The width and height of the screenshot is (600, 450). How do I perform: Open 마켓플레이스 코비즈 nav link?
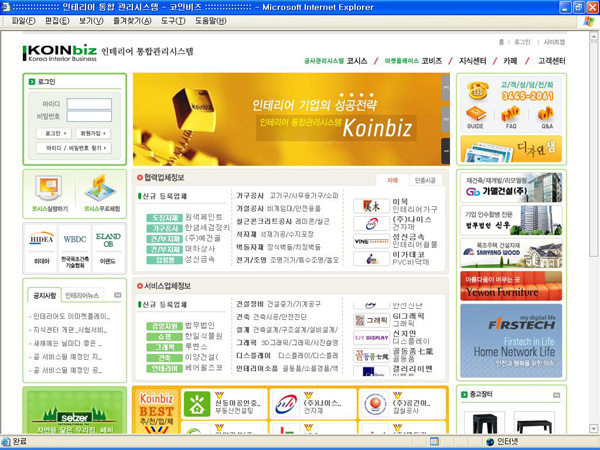pyautogui.click(x=413, y=61)
